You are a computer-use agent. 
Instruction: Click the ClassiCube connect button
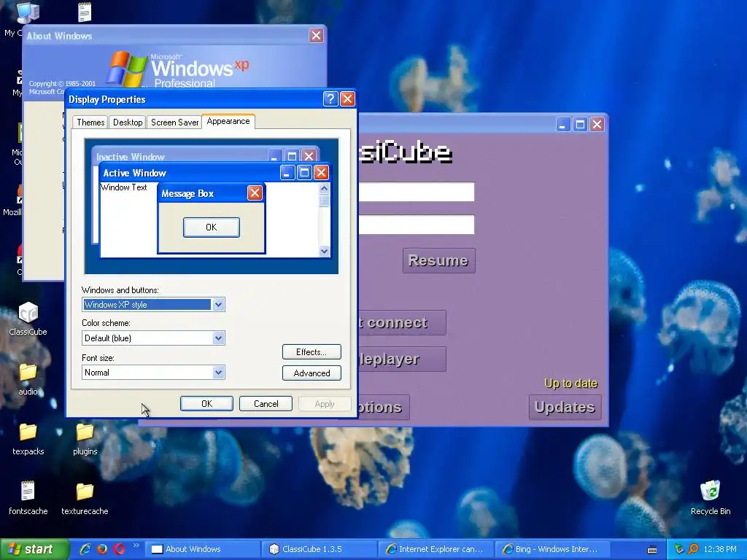(x=402, y=323)
